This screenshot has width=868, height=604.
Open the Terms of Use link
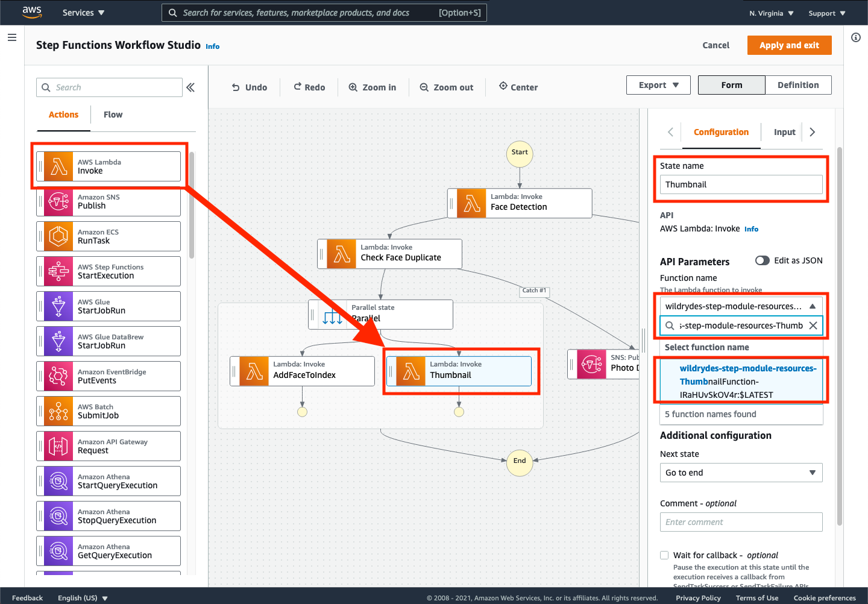756,598
